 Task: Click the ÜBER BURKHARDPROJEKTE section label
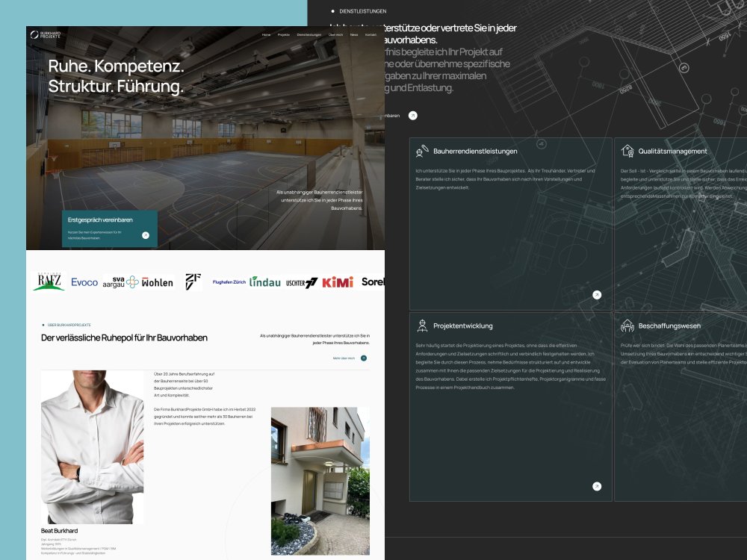[69, 325]
